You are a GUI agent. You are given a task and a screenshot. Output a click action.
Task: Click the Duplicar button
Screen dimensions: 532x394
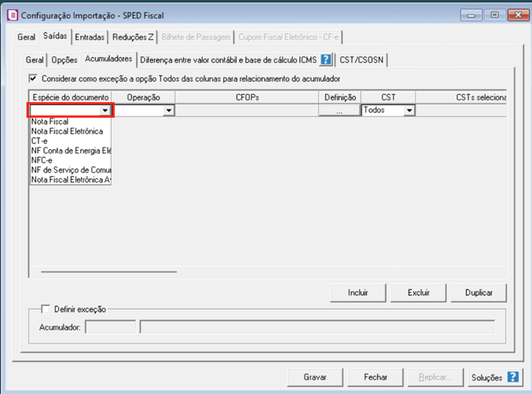[479, 293]
